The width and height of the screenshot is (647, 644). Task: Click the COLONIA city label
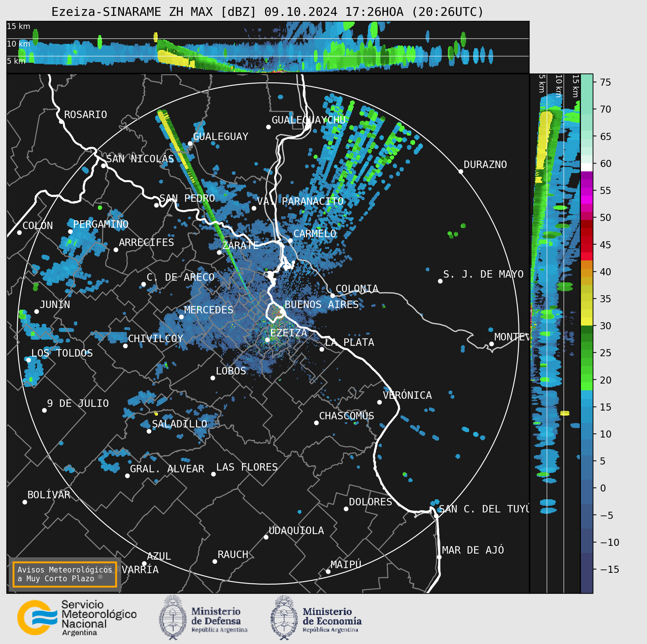357,289
